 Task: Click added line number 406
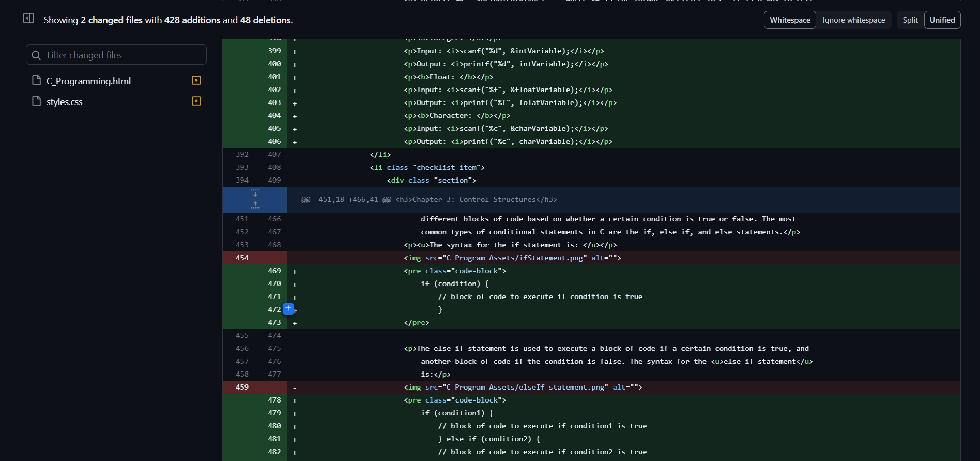coord(274,141)
